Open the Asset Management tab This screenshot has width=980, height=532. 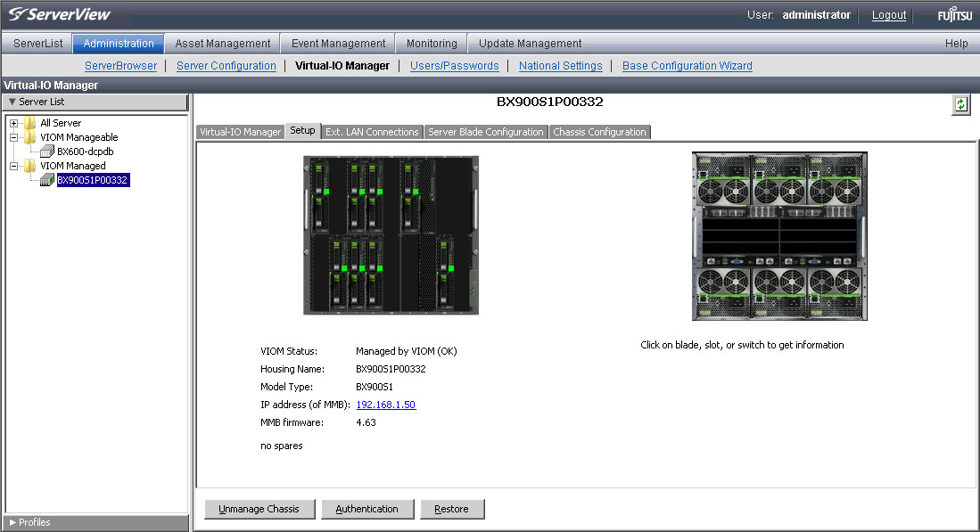[x=223, y=43]
